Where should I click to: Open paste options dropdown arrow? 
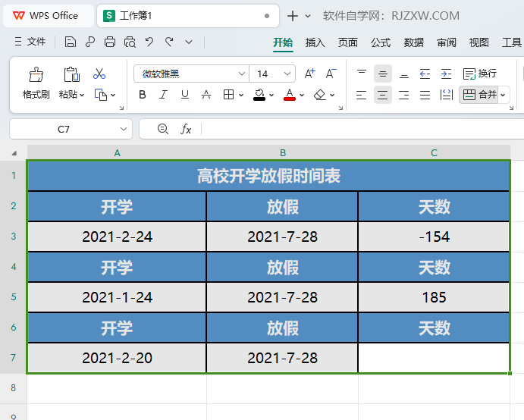point(82,96)
